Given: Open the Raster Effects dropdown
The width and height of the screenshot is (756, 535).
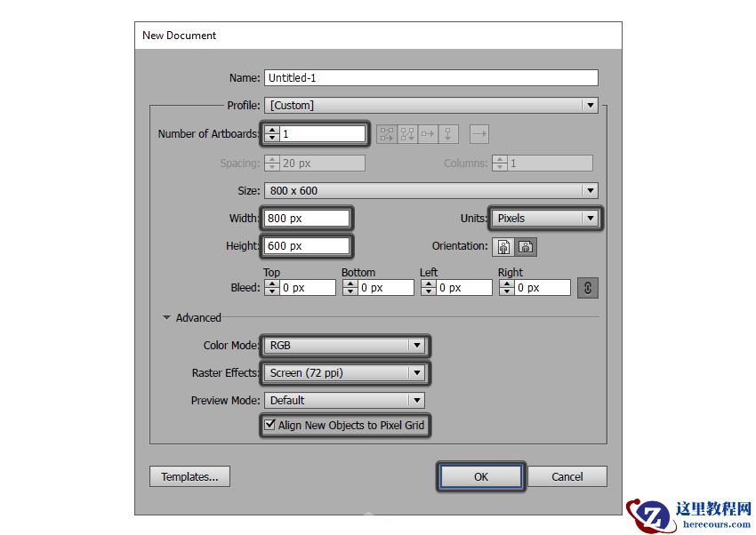Looking at the screenshot, I should pyautogui.click(x=344, y=372).
